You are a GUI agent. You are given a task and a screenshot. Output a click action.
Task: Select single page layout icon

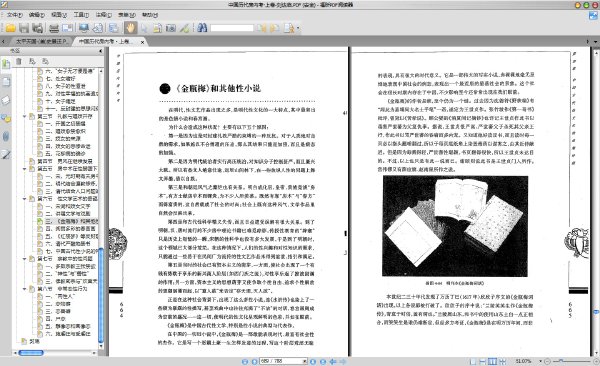click(x=473, y=361)
